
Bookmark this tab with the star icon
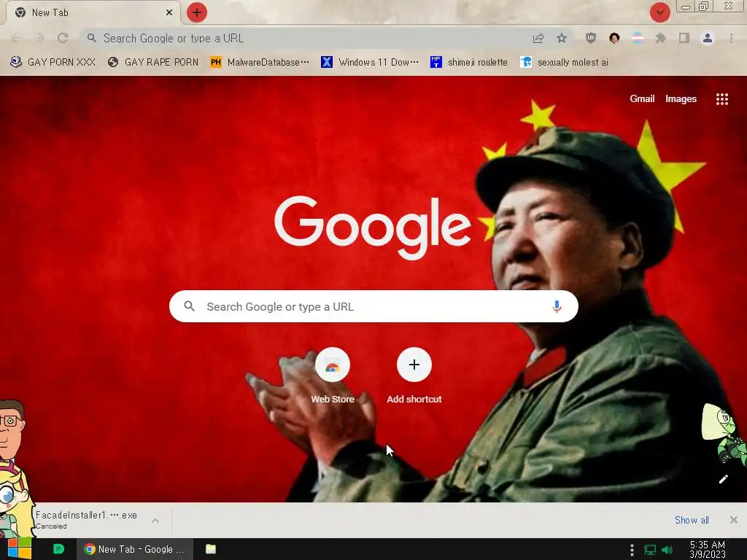click(x=562, y=38)
